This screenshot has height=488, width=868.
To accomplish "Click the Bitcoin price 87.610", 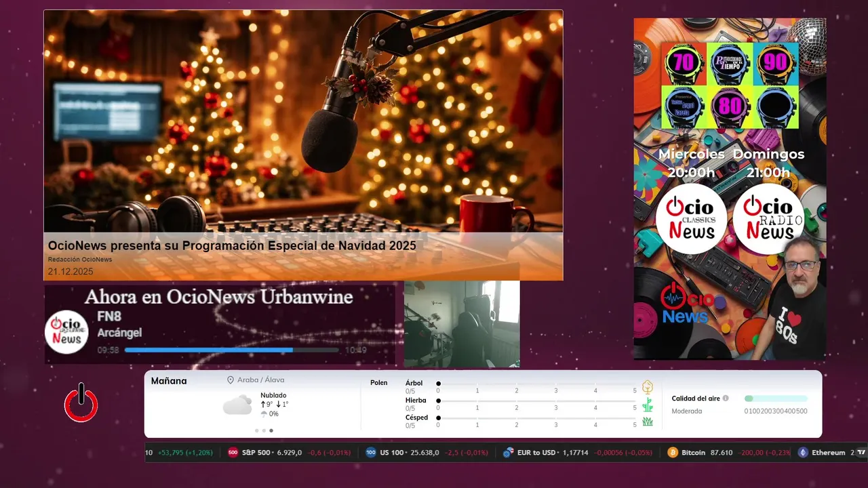I will (x=721, y=453).
